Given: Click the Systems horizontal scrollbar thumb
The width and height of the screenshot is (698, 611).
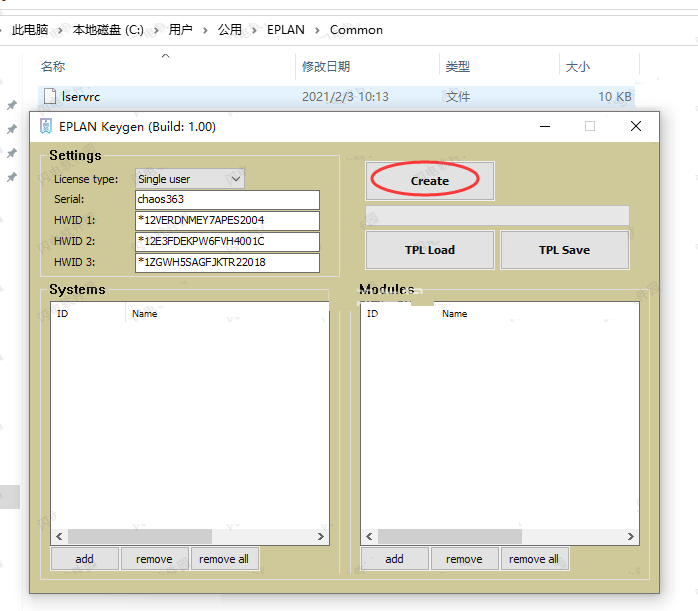Looking at the screenshot, I should pos(140,536).
